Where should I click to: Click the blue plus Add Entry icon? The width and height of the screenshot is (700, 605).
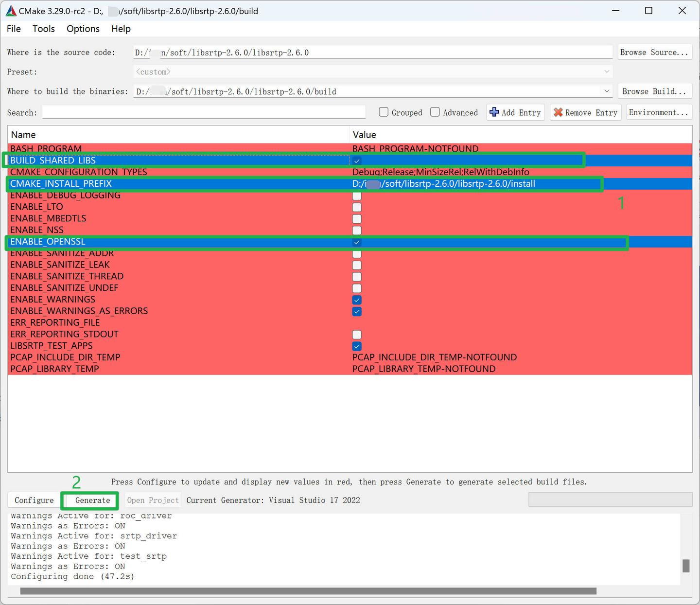[494, 112]
